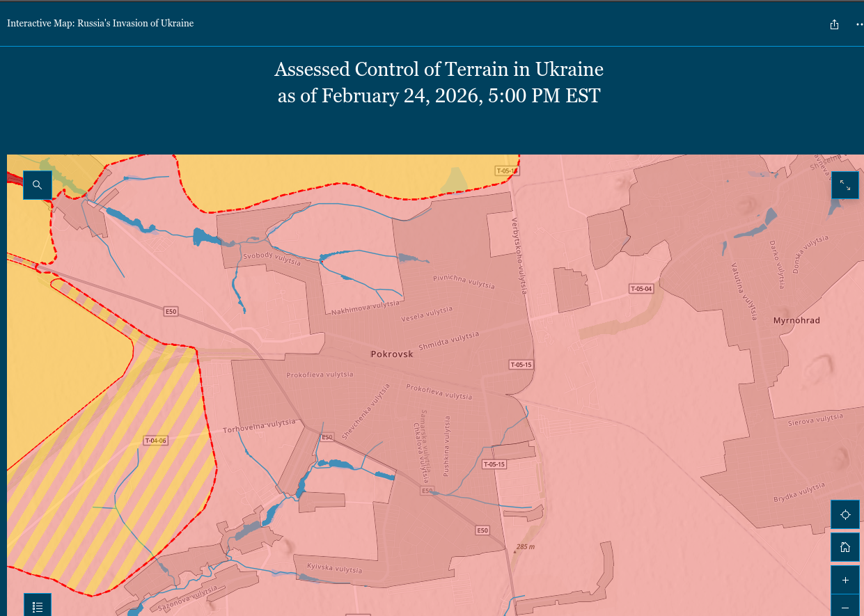Image resolution: width=864 pixels, height=616 pixels.
Task: Click the Shevchenka vulytsia street label
Action: coord(366,412)
